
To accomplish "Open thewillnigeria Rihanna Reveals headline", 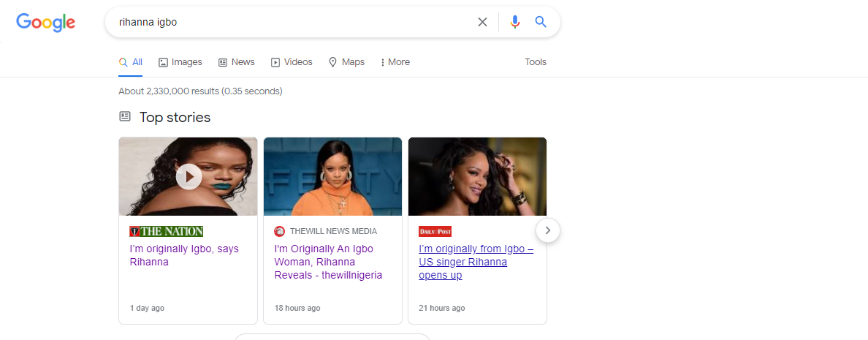I will click(x=328, y=262).
